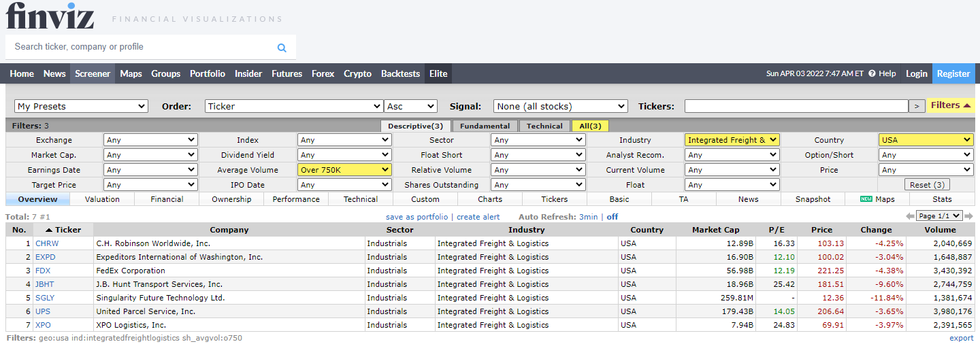Open Elite in navigation bar
The width and height of the screenshot is (980, 344).
click(438, 73)
